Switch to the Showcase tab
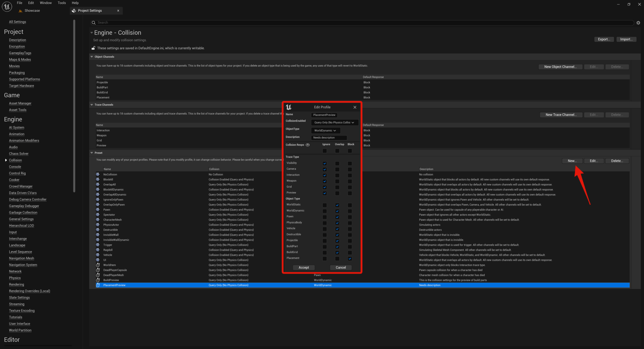 point(32,11)
